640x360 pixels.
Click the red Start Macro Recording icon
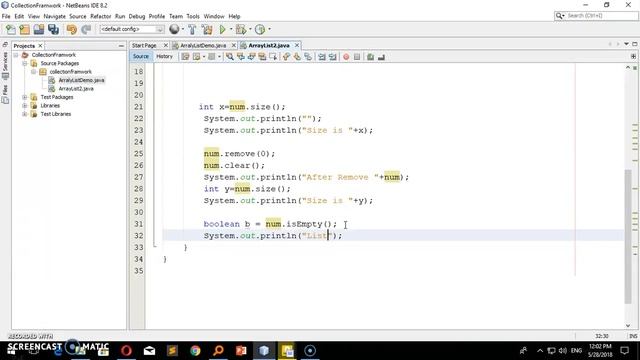[346, 57]
